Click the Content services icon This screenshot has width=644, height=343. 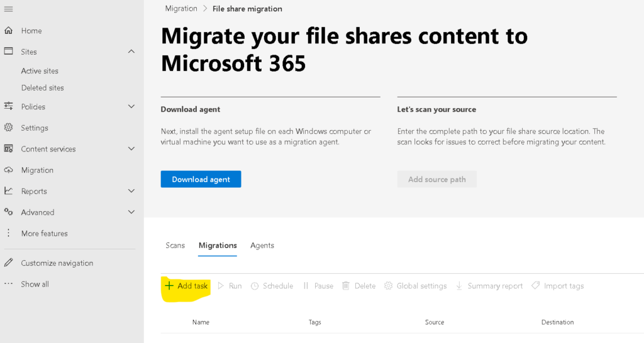pyautogui.click(x=8, y=148)
